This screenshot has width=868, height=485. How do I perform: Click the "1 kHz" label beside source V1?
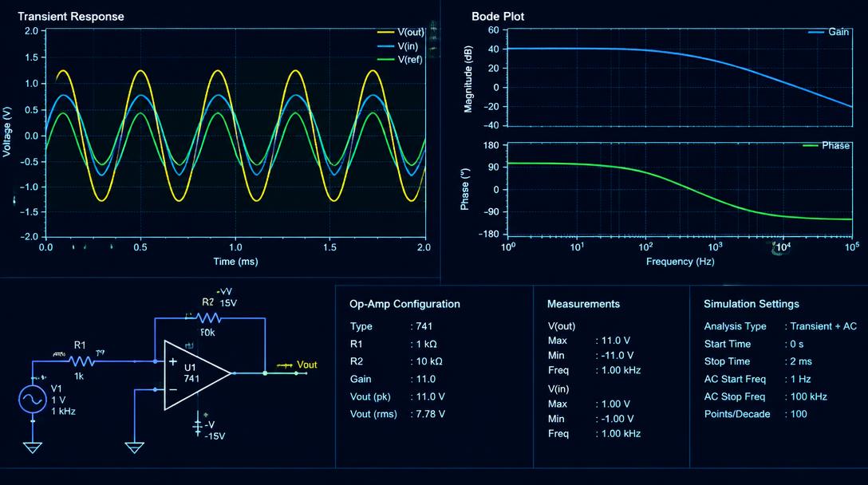pos(63,412)
